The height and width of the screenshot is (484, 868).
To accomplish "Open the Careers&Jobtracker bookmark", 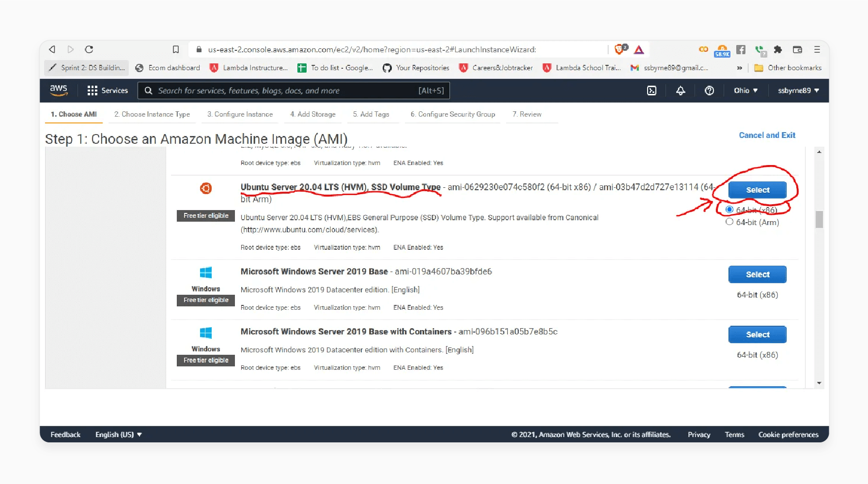I will (496, 68).
